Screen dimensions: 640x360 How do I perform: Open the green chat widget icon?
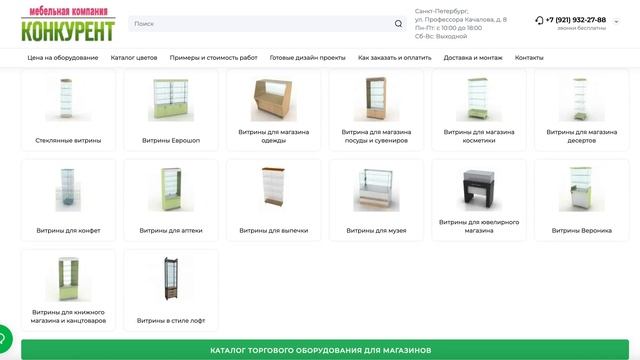tap(3, 338)
